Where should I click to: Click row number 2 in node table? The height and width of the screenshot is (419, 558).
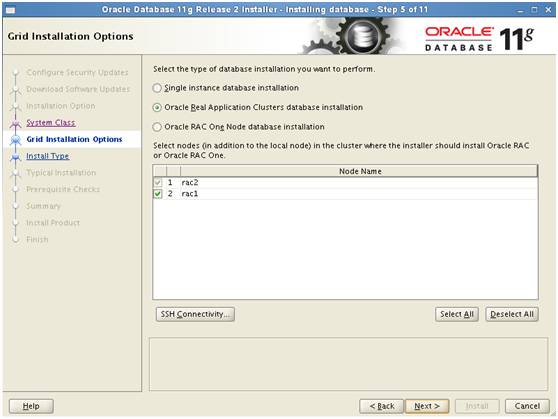170,194
